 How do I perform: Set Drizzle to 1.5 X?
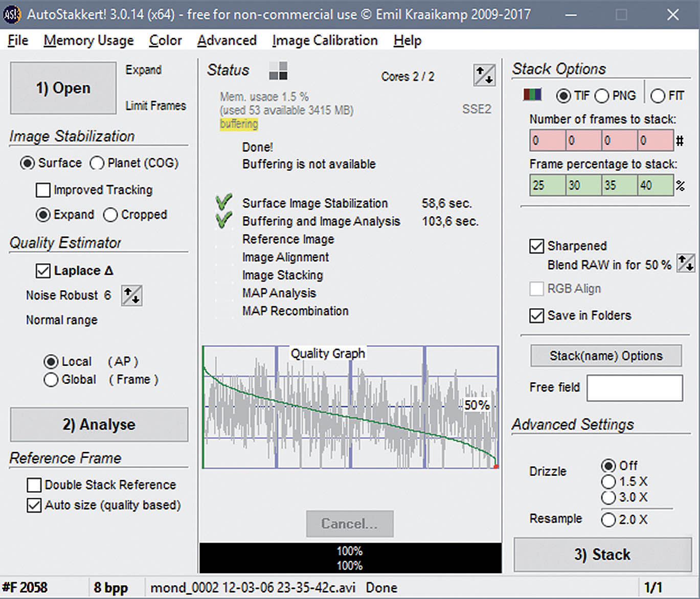point(608,481)
